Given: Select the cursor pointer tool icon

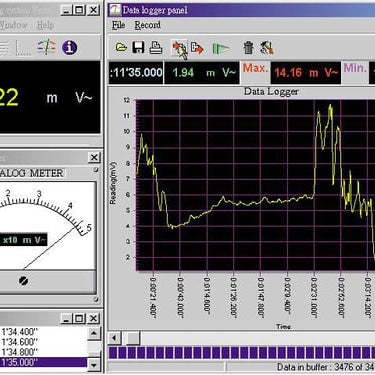Looking at the screenshot, I should (180, 49).
